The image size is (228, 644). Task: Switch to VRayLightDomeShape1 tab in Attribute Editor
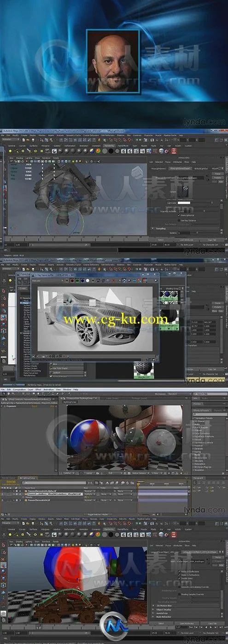tap(180, 168)
